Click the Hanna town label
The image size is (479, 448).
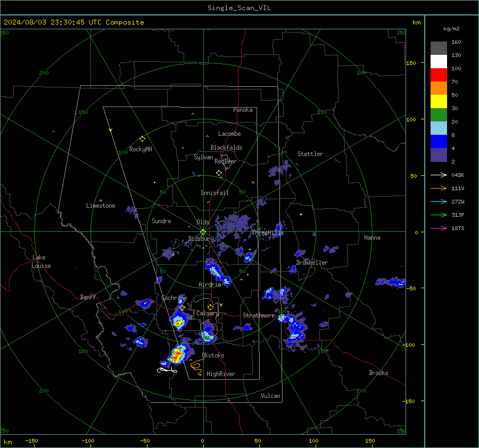coord(372,238)
